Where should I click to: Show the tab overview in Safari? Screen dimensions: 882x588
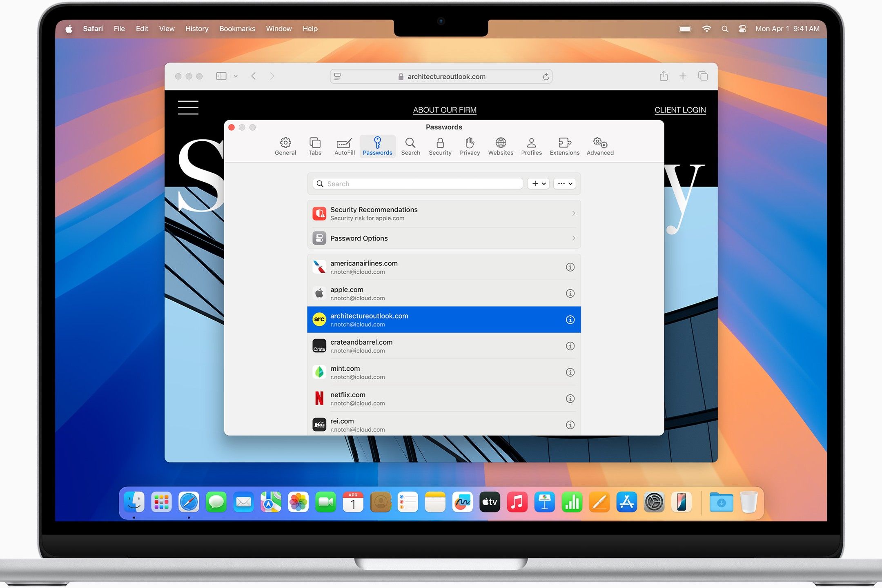point(703,76)
